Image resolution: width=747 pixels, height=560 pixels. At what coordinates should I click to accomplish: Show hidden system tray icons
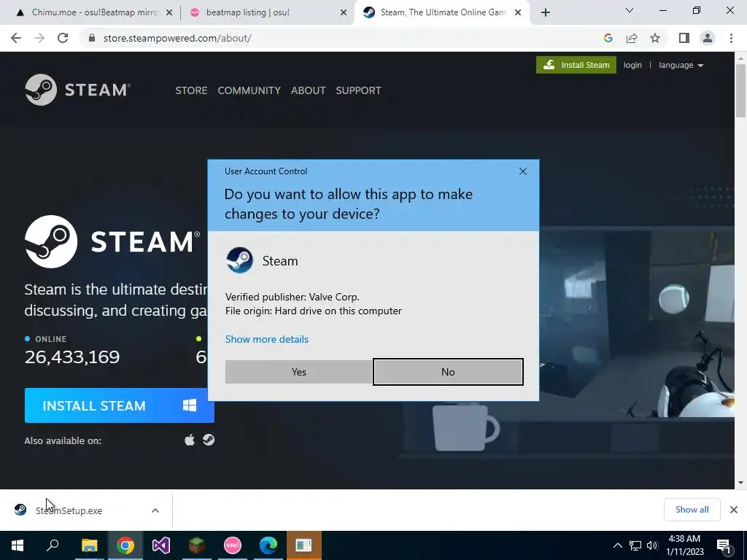tap(617, 545)
